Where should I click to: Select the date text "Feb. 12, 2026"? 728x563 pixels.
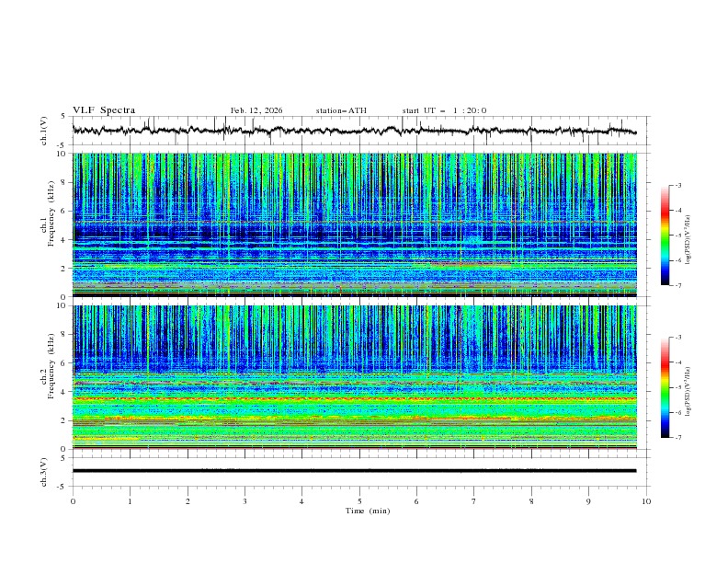256,110
